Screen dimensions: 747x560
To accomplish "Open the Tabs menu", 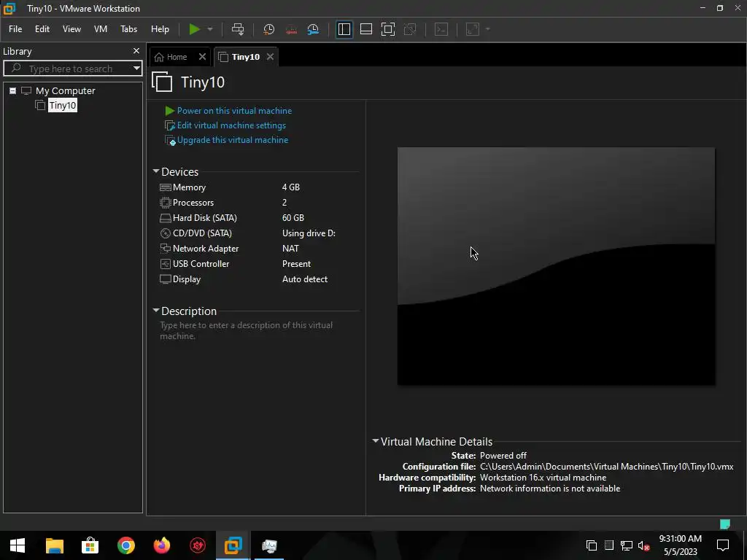I will tap(128, 29).
